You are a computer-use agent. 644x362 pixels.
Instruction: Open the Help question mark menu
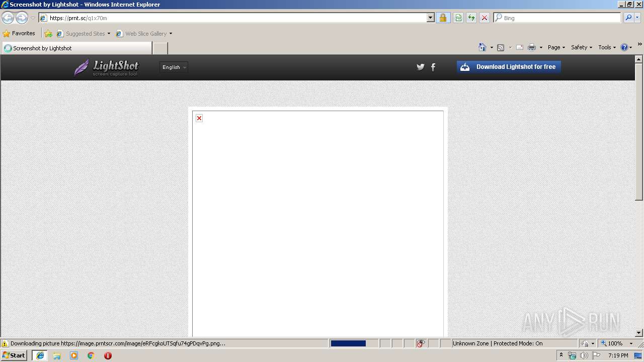(626, 47)
